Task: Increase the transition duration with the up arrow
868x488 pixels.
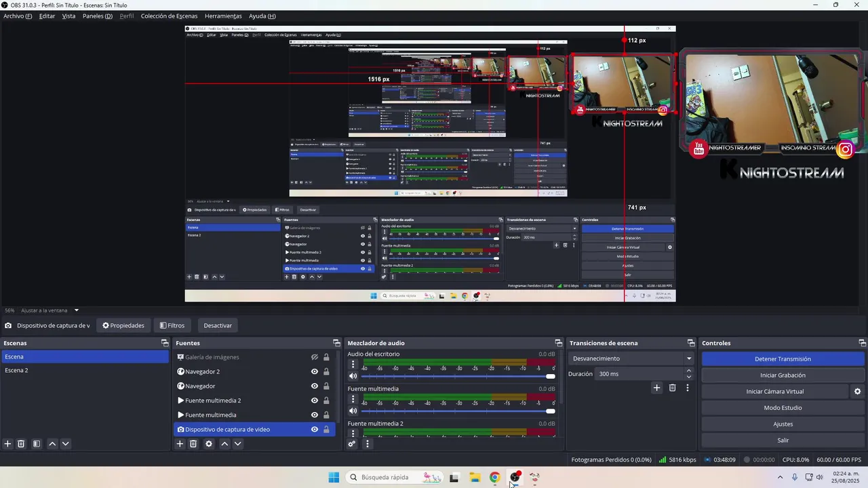Action: [x=689, y=371]
